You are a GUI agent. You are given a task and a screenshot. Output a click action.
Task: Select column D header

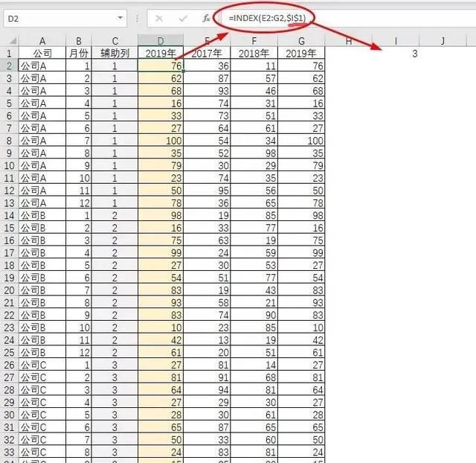161,41
